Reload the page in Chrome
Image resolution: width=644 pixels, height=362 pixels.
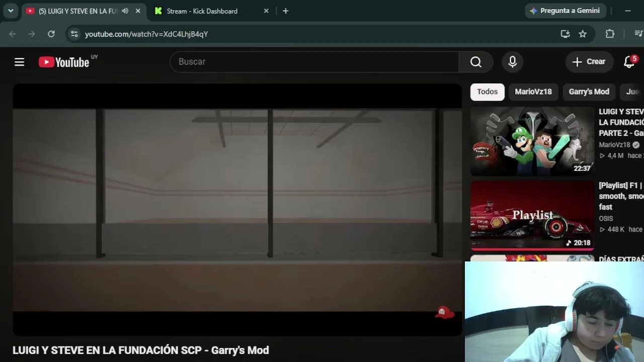point(51,34)
